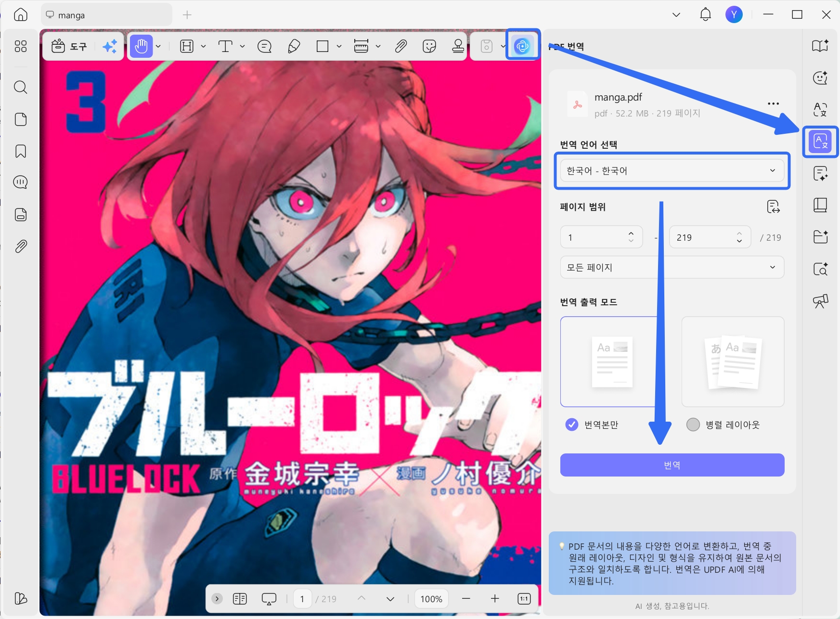Image resolution: width=840 pixels, height=619 pixels.
Task: Click the bottom bar current page number field
Action: pos(302,599)
